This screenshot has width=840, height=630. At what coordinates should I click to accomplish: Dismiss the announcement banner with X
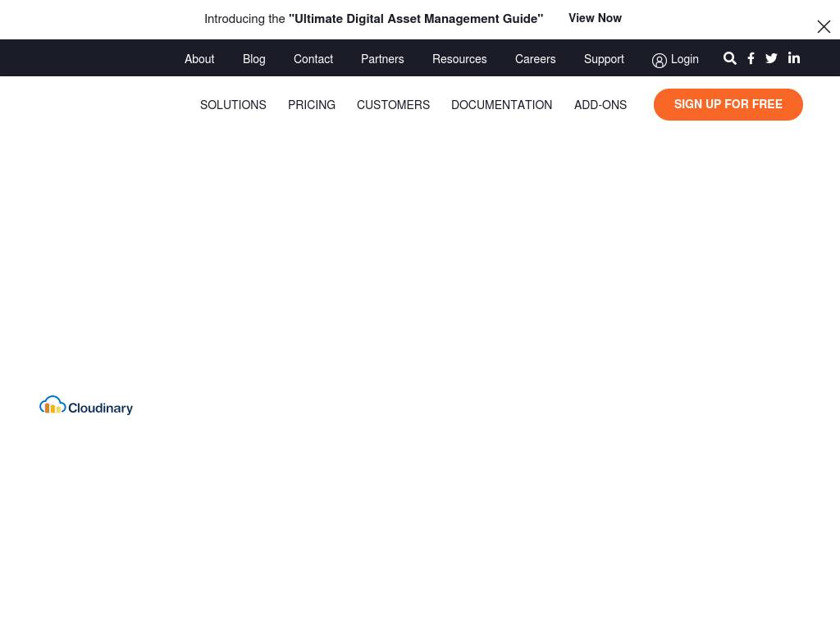(x=824, y=26)
